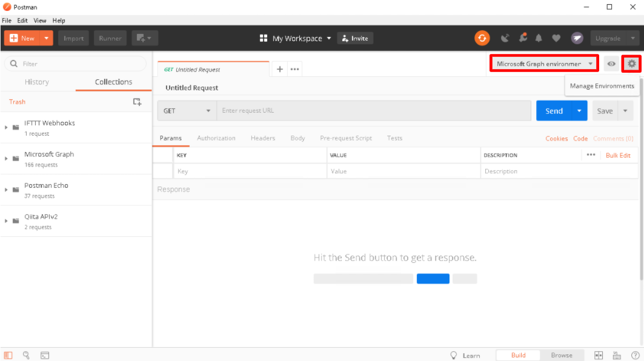This screenshot has width=644, height=361.
Task: Click the search icon in the status bar
Action: [26, 356]
